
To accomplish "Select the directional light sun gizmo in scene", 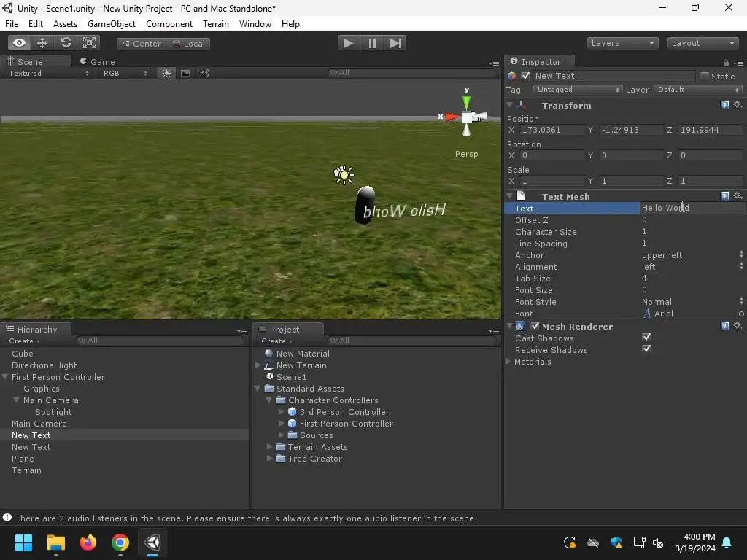I will 344,175.
